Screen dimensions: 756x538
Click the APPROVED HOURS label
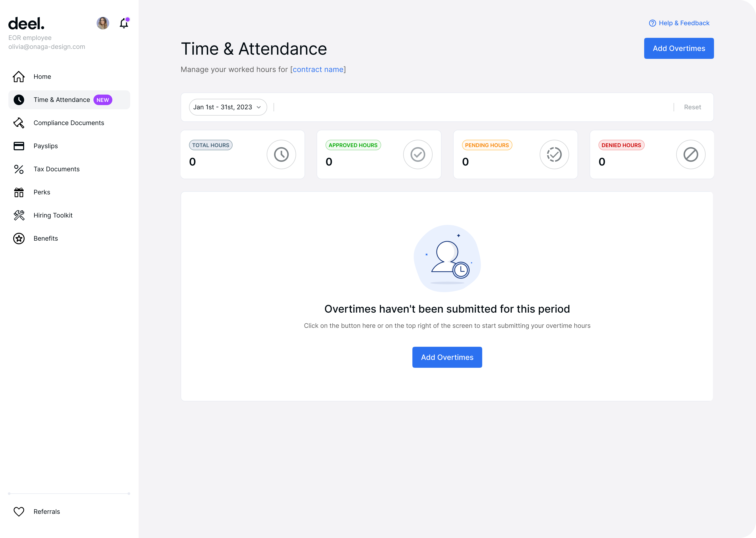353,145
